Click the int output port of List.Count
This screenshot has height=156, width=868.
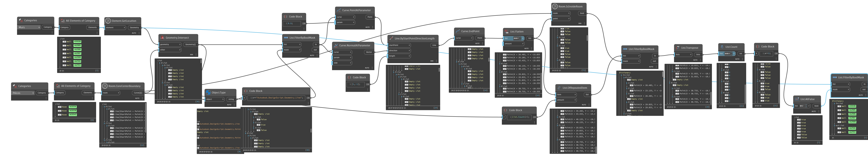click(741, 53)
